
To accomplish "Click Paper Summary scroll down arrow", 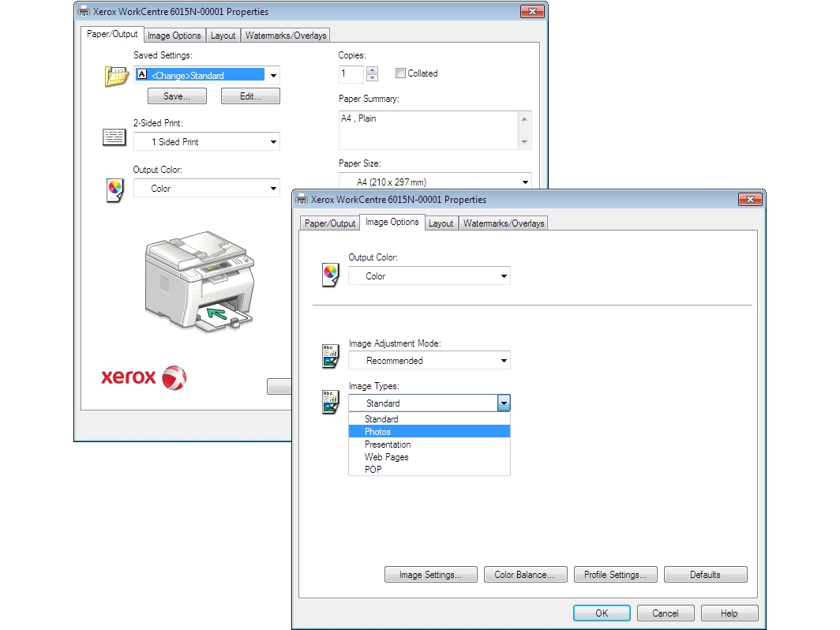I will pos(524,142).
